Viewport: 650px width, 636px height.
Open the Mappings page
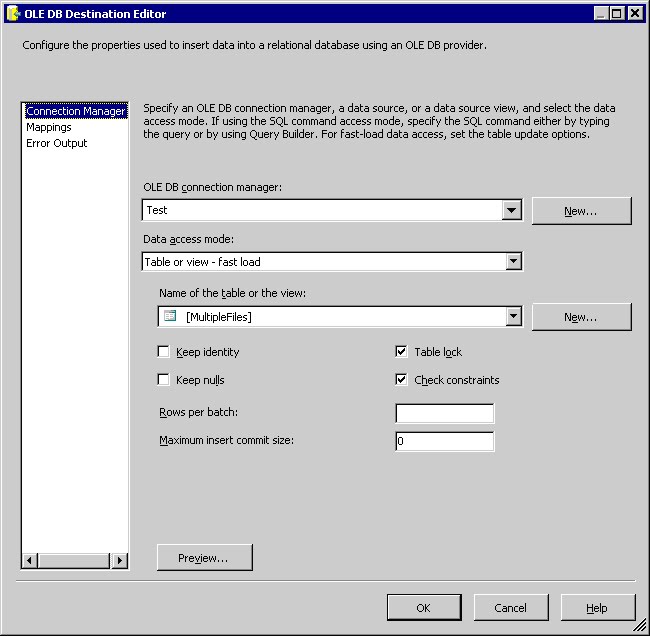(49, 127)
